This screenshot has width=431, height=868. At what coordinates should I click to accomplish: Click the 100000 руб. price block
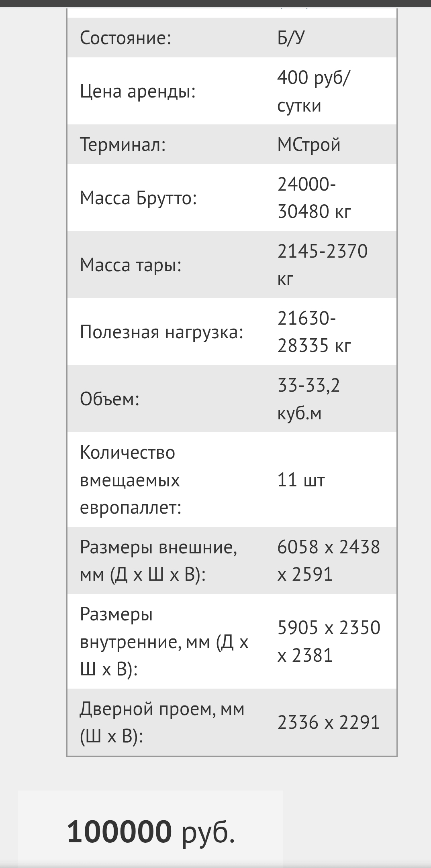pyautogui.click(x=151, y=832)
